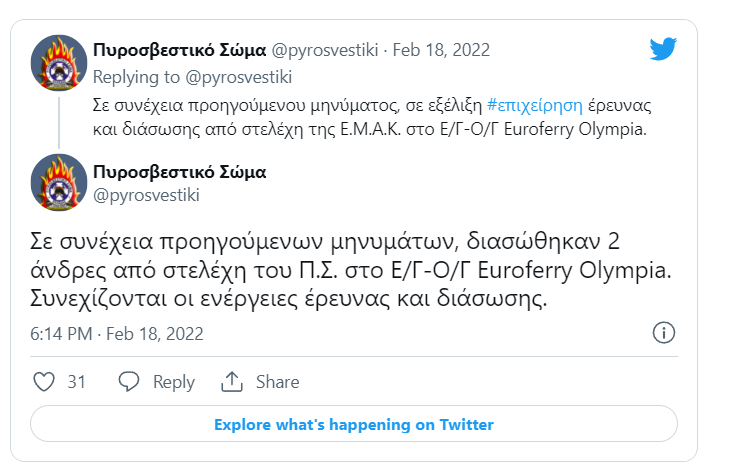The image size is (737, 475).
Task: Click the lower Fire Service avatar
Action: [59, 183]
